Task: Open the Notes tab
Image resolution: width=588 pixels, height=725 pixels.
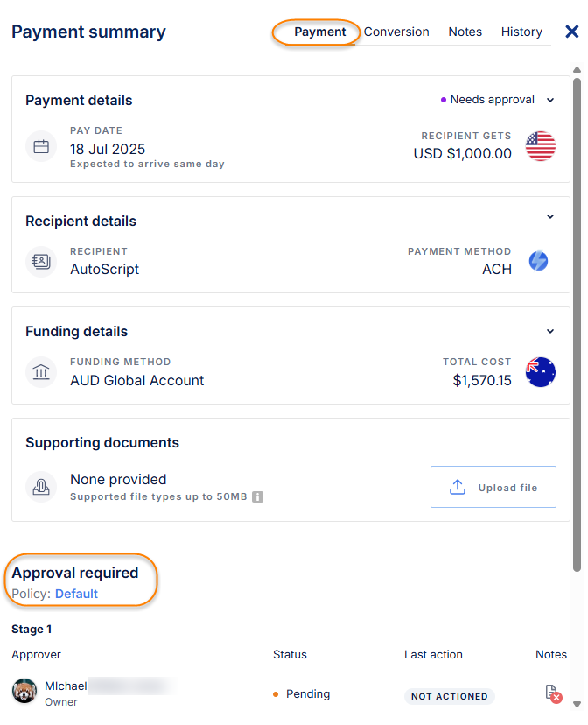Action: [465, 32]
